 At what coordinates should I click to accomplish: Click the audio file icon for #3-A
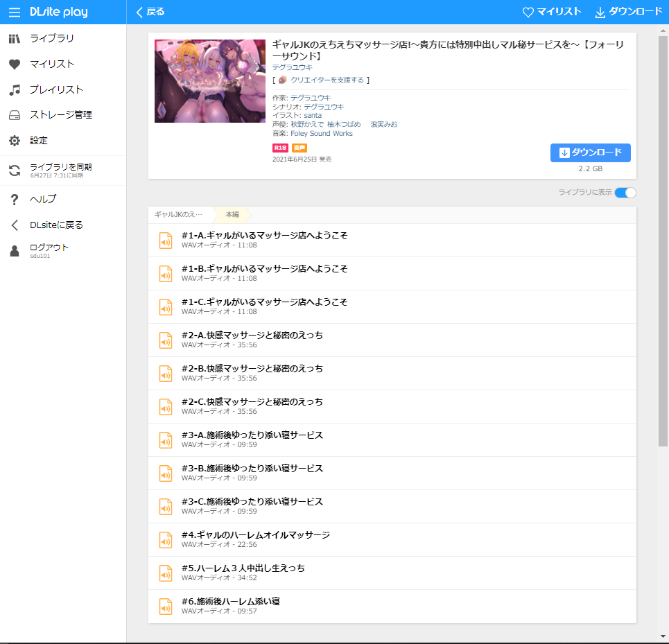pyautogui.click(x=166, y=440)
